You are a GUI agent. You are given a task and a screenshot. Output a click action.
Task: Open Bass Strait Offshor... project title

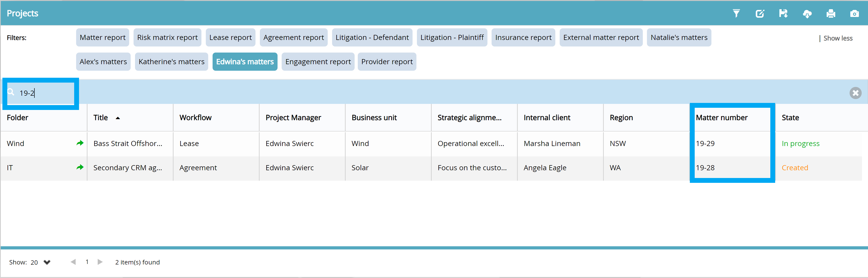pyautogui.click(x=128, y=143)
